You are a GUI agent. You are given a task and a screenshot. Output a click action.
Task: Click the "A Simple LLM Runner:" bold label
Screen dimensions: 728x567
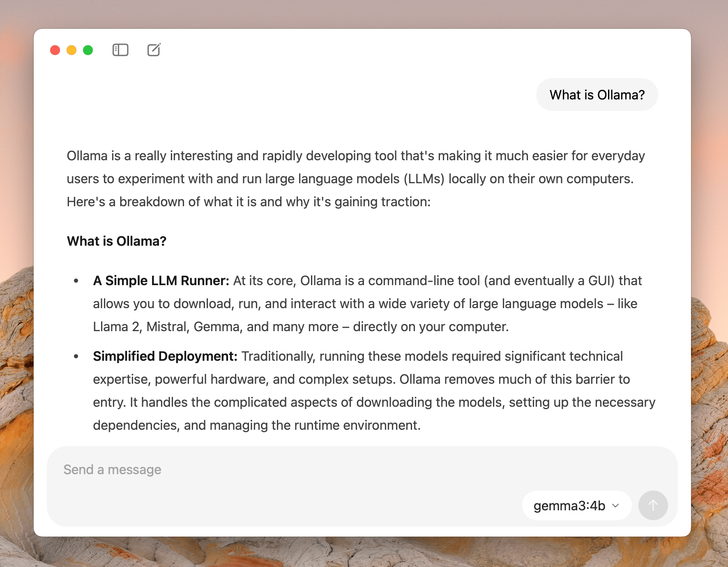pos(161,281)
